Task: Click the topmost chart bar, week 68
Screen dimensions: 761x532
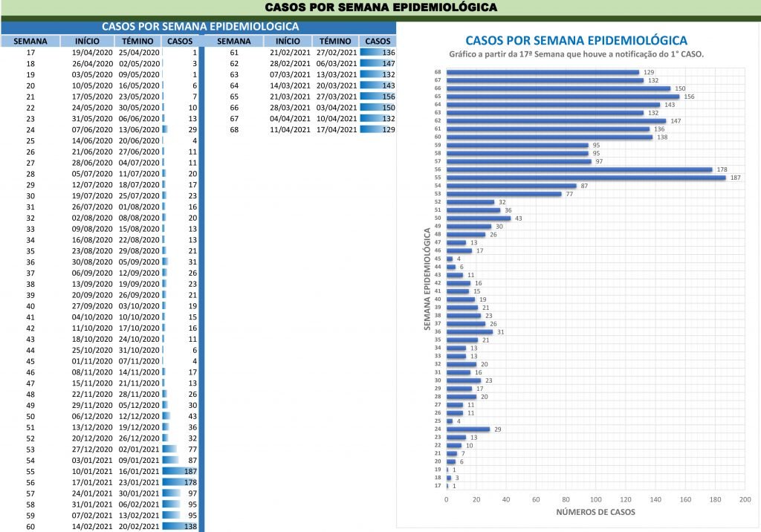Action: pos(543,72)
